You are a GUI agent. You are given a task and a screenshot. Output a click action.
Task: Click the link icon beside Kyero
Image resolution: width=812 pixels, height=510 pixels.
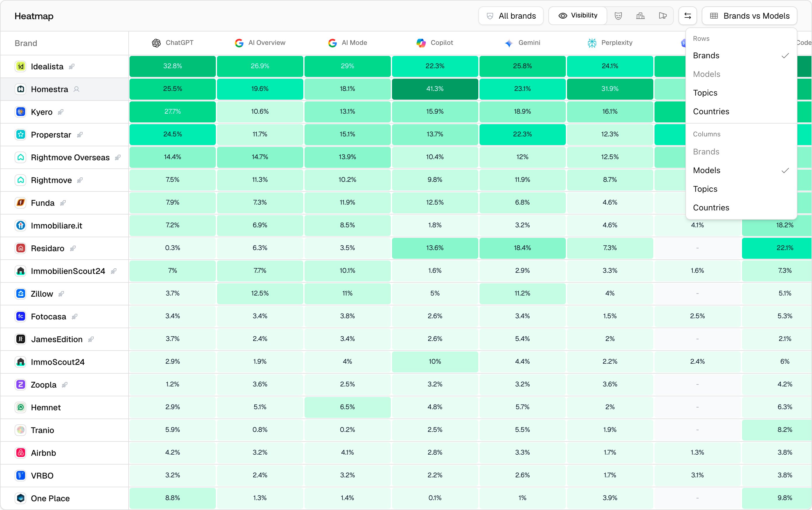pyautogui.click(x=61, y=112)
